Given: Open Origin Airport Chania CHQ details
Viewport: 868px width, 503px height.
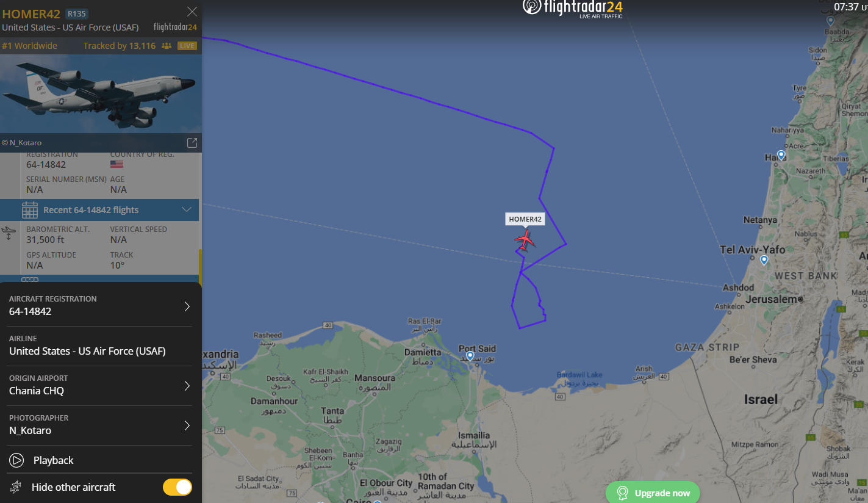Looking at the screenshot, I should click(x=101, y=385).
